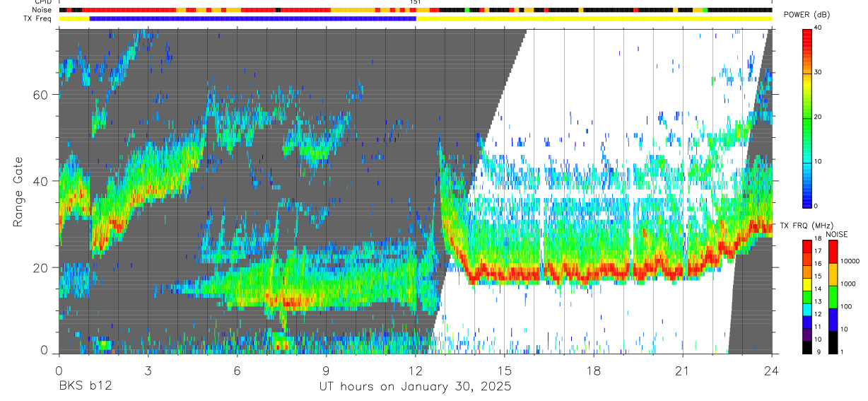This screenshot has width=868, height=401.
Task: Select the "NOISE" legend title
Action: pyautogui.click(x=836, y=234)
